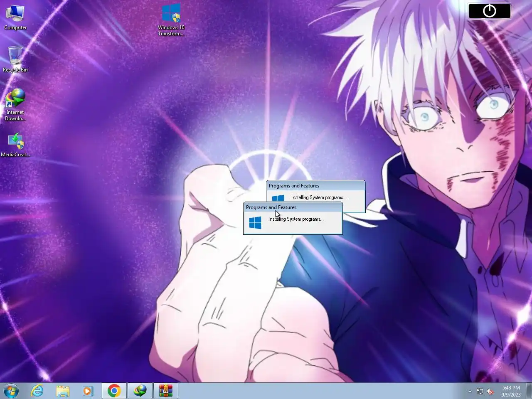Switch to Internet Download Manager taskbar button
The width and height of the screenshot is (532, 399).
point(140,391)
